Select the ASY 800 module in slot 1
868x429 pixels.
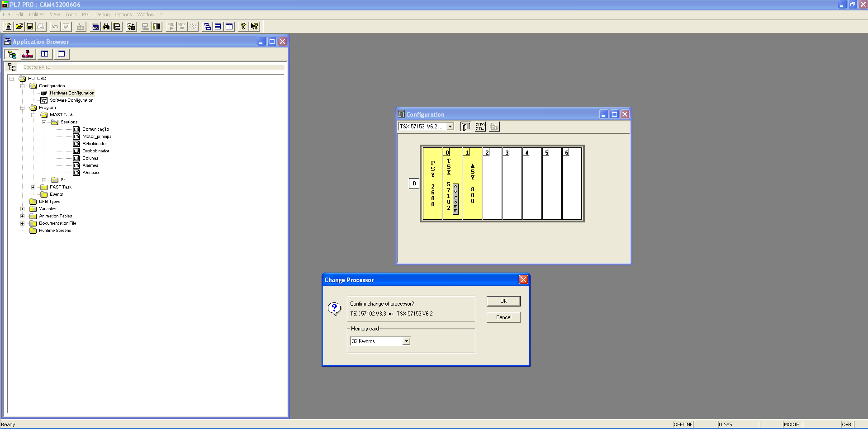(x=472, y=184)
